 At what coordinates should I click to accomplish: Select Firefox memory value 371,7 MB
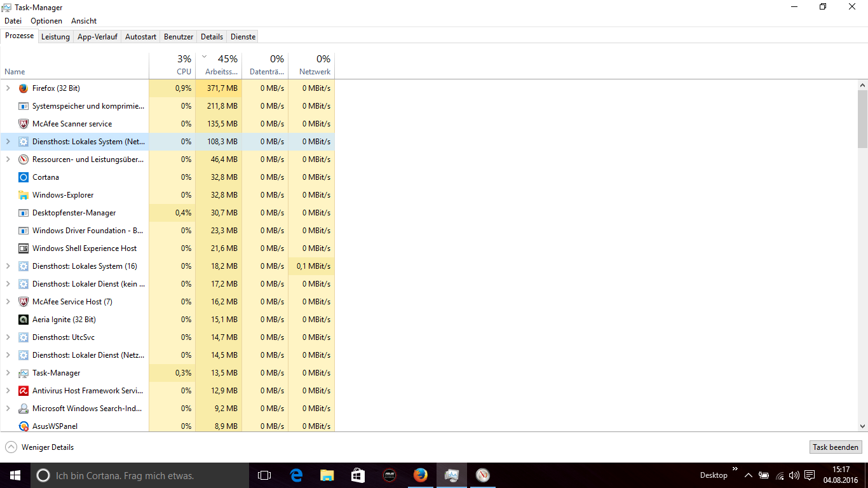click(x=219, y=88)
